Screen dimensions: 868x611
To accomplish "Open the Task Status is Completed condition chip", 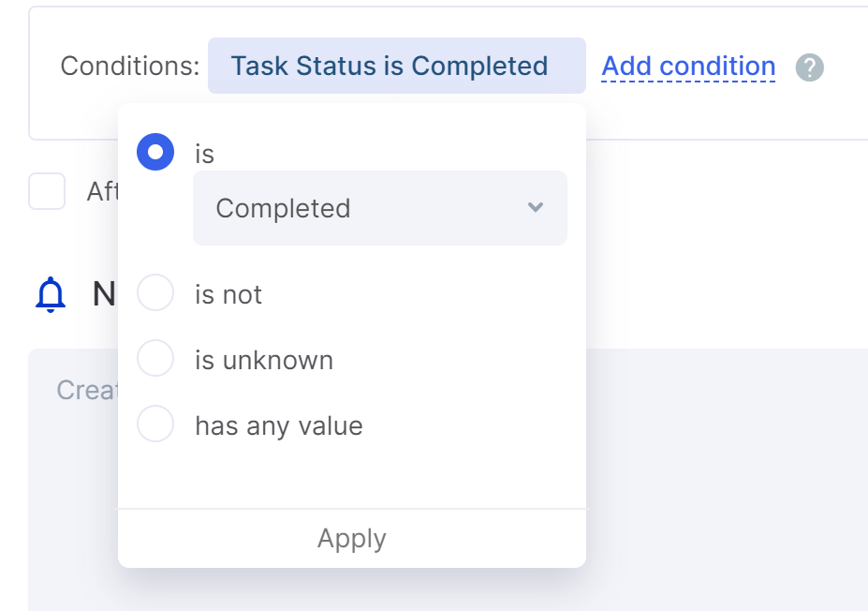I will click(397, 66).
